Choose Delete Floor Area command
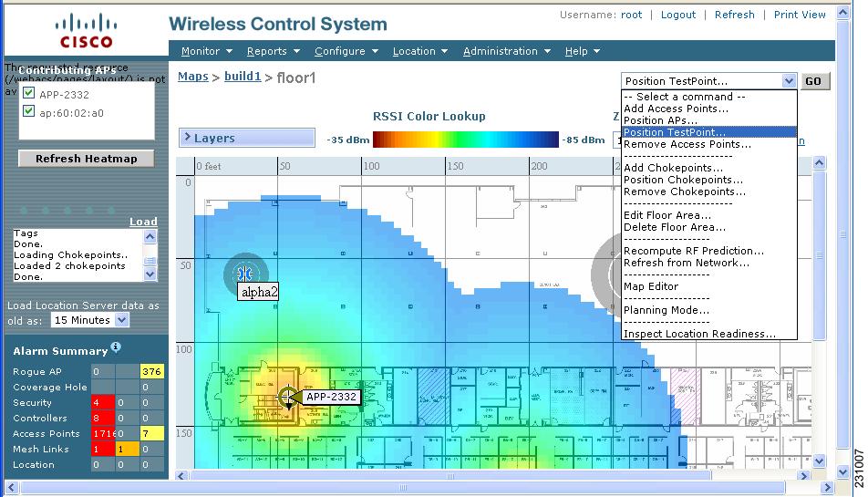Screen dimensions: 868x497 pos(708,227)
